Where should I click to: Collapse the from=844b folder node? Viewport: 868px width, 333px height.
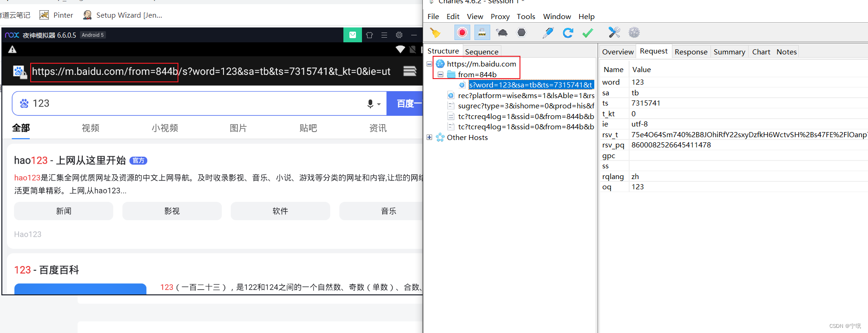pos(440,74)
